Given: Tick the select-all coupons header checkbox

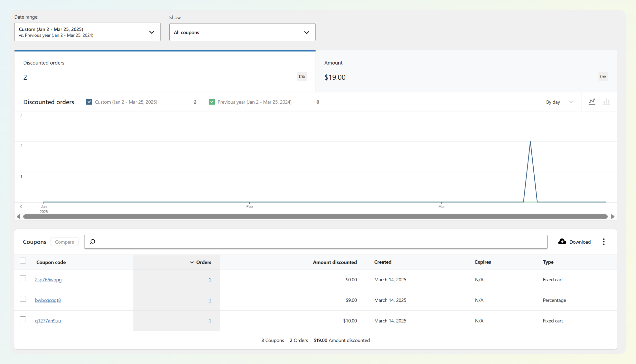Looking at the screenshot, I should click(x=23, y=261).
